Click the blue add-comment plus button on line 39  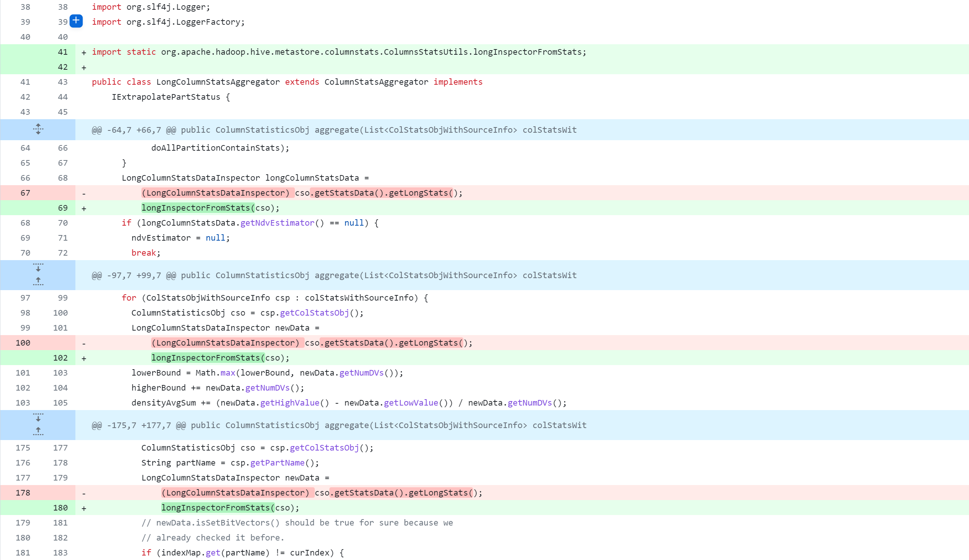point(76,21)
